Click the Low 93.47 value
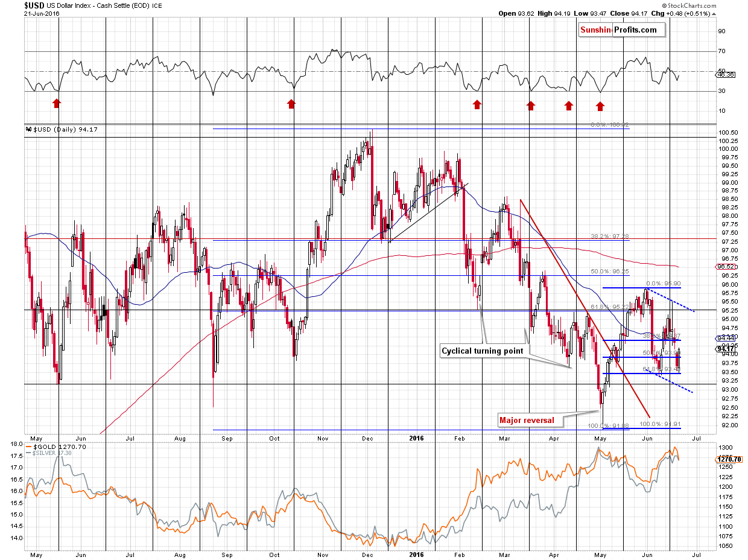The width and height of the screenshot is (748, 560). (591, 14)
